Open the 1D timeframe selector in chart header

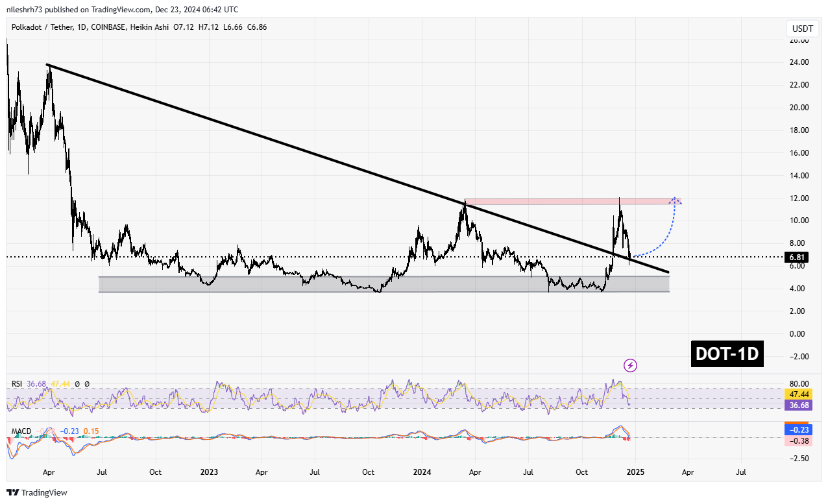click(x=79, y=27)
